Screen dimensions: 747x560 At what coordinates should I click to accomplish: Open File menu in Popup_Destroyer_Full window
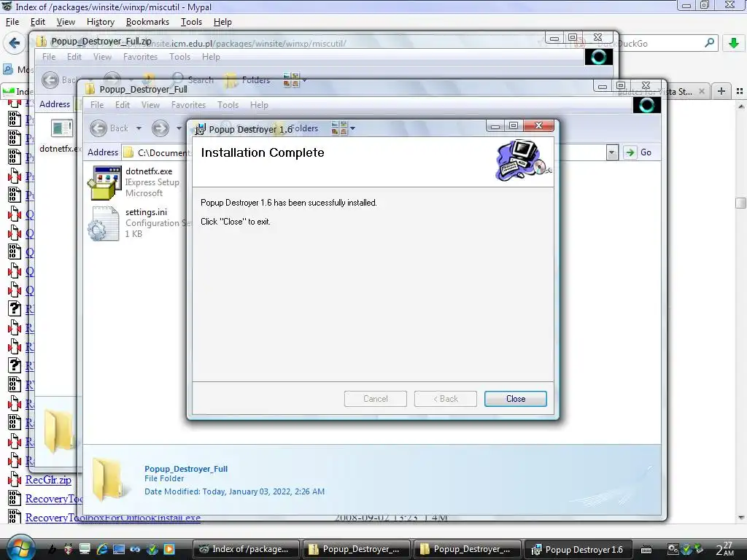[x=97, y=105]
